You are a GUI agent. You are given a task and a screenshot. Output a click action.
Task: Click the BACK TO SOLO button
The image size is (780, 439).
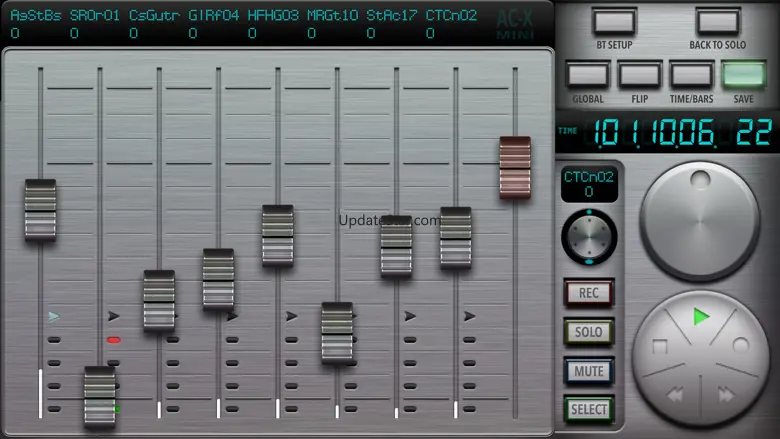coord(717,24)
